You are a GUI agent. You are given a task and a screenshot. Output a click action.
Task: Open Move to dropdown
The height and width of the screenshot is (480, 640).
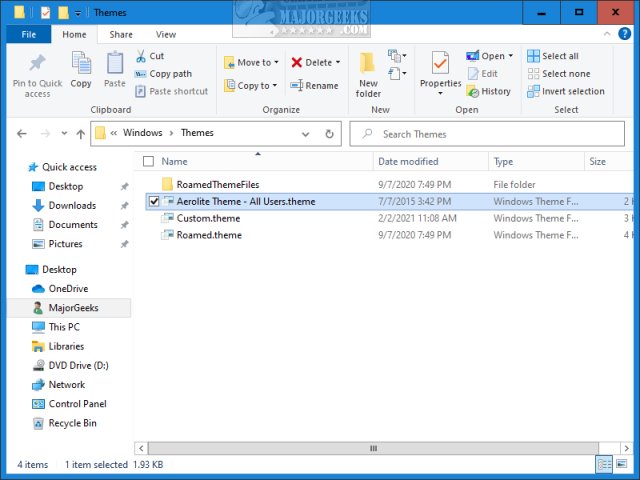251,62
